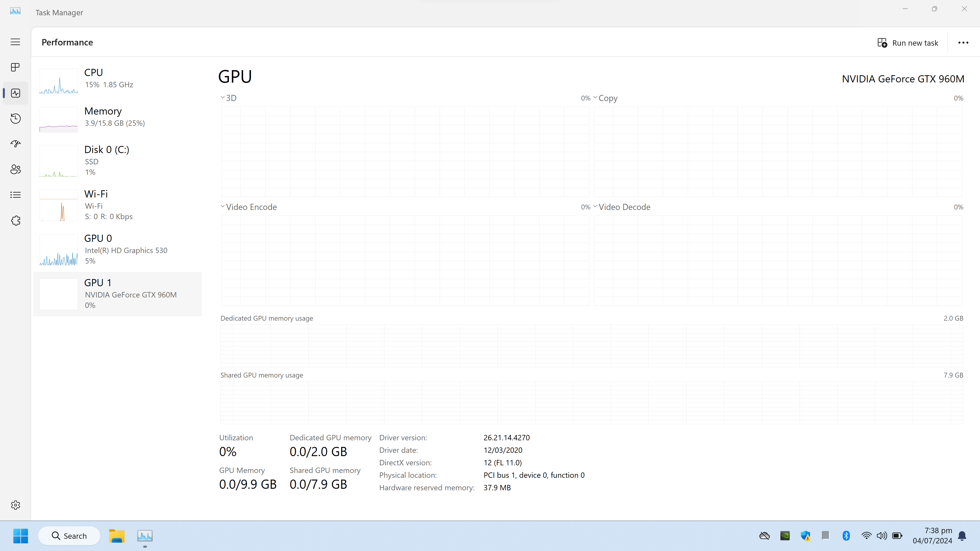The width and height of the screenshot is (980, 551).
Task: Open the Wi-Fi network tray icon
Action: 866,536
